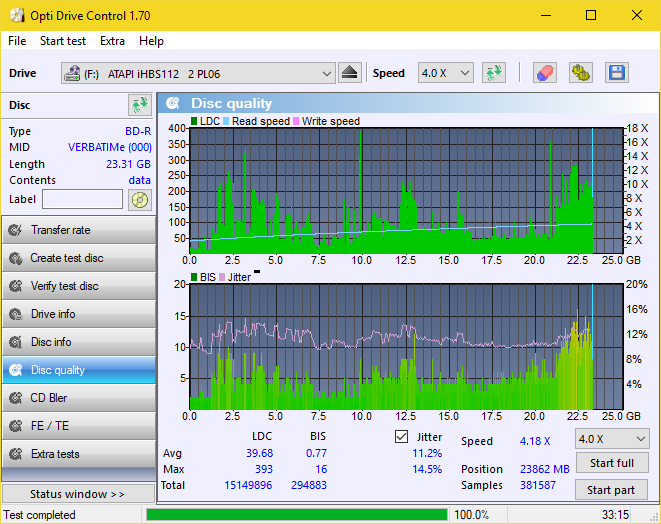This screenshot has width=661, height=524.
Task: Click the blue floppy save icon
Action: click(617, 73)
